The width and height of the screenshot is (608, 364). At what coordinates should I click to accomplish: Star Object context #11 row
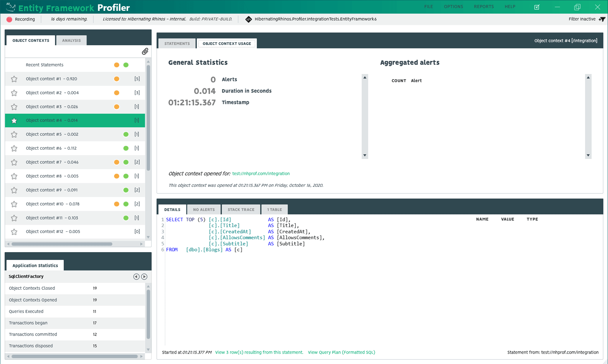point(14,218)
